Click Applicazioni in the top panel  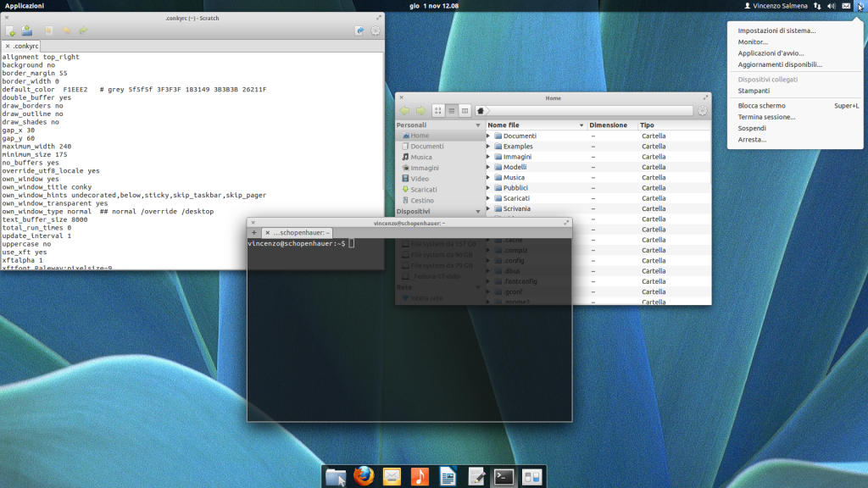click(x=25, y=6)
